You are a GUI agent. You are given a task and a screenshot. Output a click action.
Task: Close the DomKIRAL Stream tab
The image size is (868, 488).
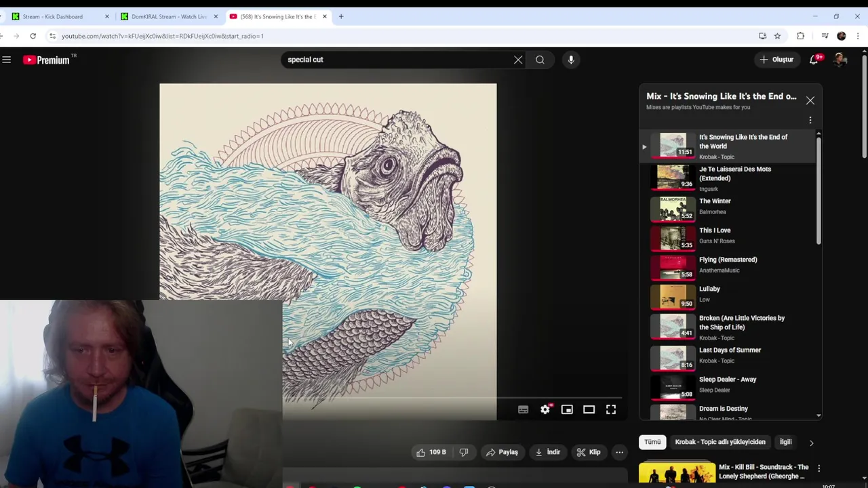coord(216,16)
